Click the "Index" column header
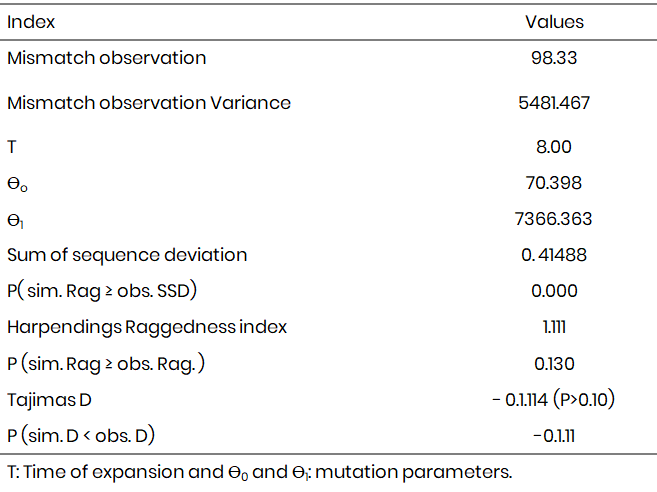Viewport: 657px width, 492px height. coord(31,21)
